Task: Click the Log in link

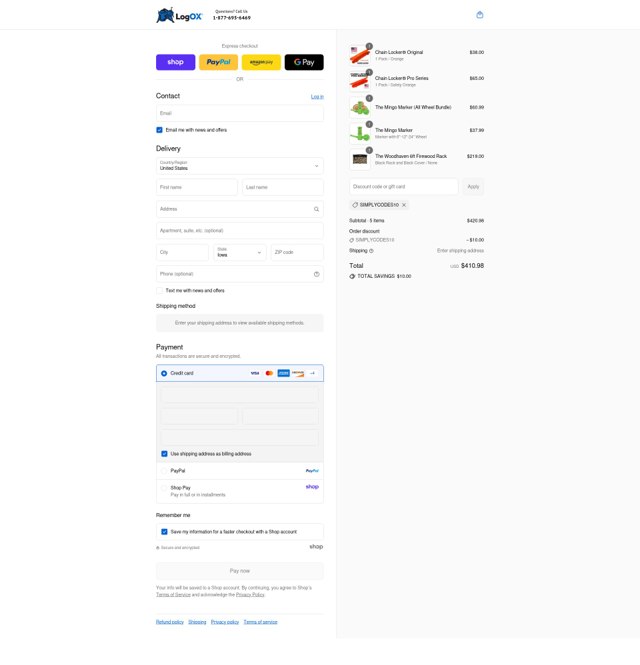Action: click(317, 97)
